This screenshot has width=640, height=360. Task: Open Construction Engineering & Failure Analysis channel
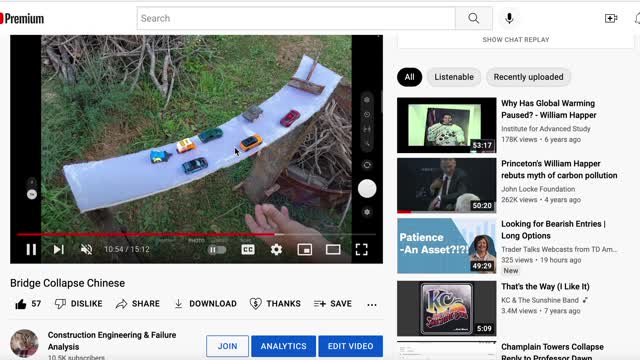pos(112,341)
